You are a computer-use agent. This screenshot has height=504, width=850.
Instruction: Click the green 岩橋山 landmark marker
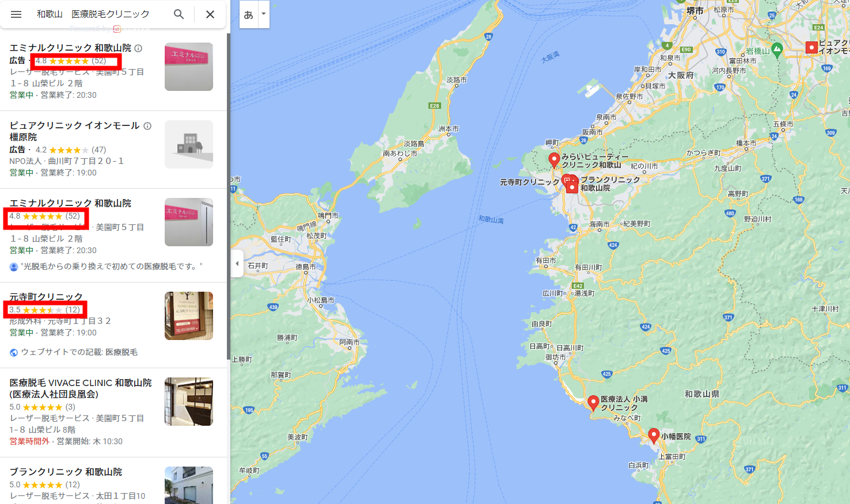pos(777,51)
